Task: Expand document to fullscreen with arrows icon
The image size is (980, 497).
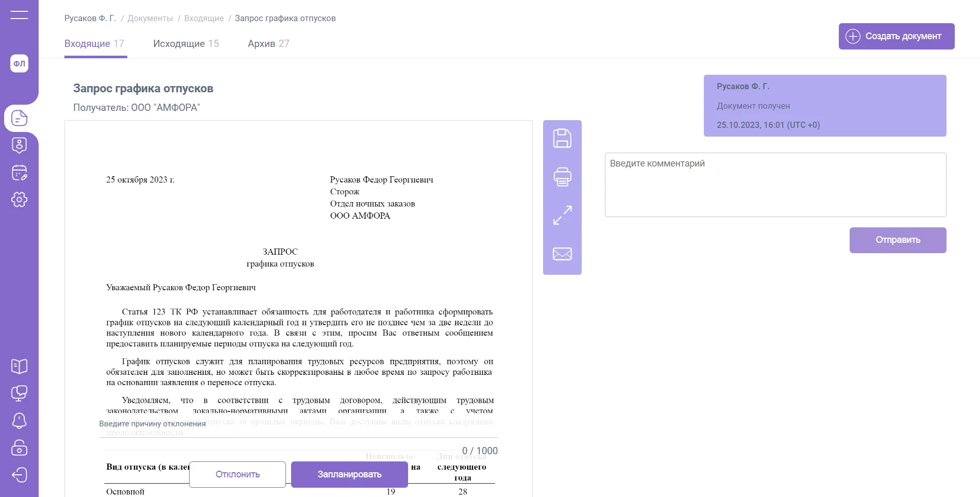Action: pos(562,215)
